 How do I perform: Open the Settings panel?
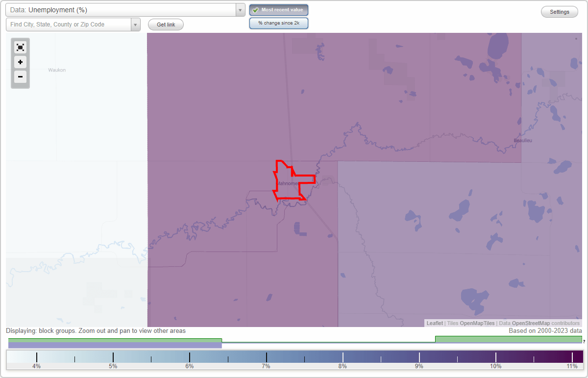coord(559,11)
